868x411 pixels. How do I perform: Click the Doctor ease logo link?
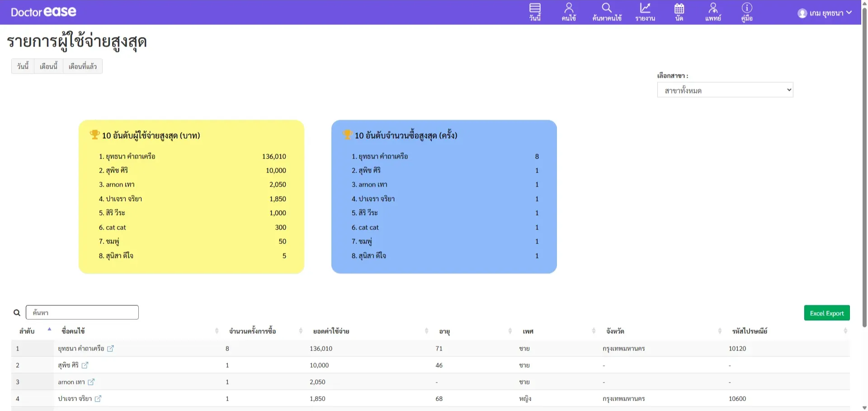43,12
